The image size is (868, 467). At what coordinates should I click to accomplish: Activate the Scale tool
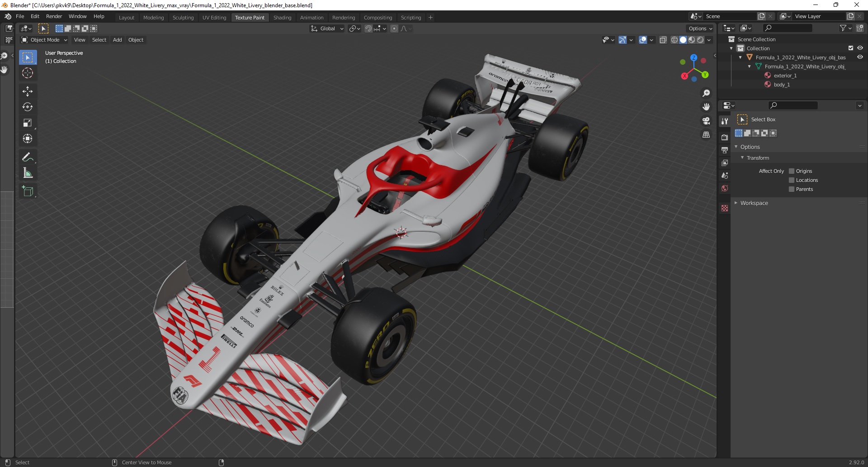click(x=28, y=123)
